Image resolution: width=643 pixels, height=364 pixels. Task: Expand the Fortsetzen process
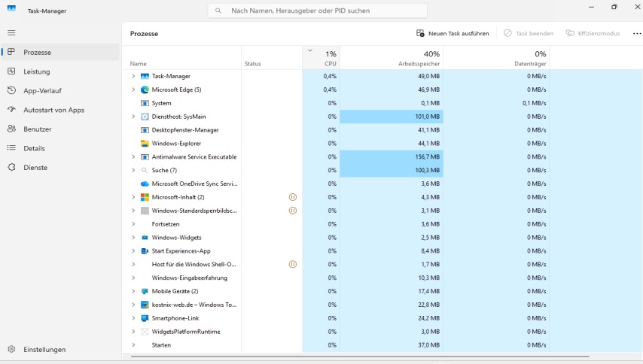133,224
